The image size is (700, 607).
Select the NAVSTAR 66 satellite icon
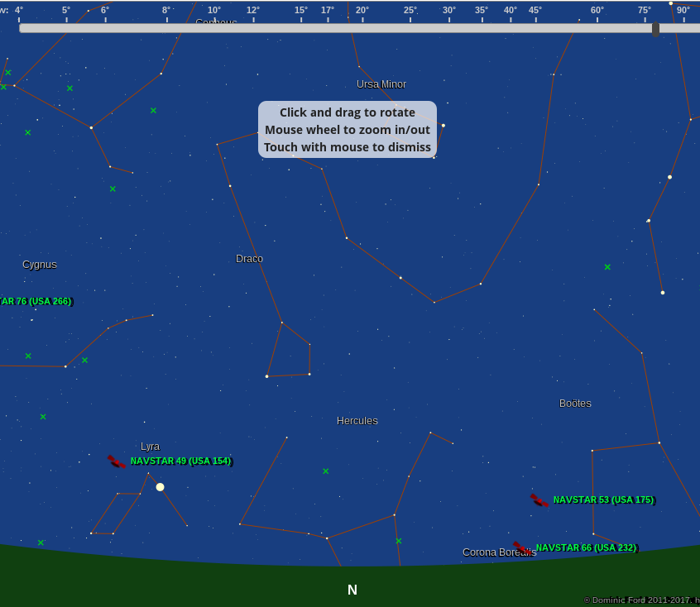[521, 548]
